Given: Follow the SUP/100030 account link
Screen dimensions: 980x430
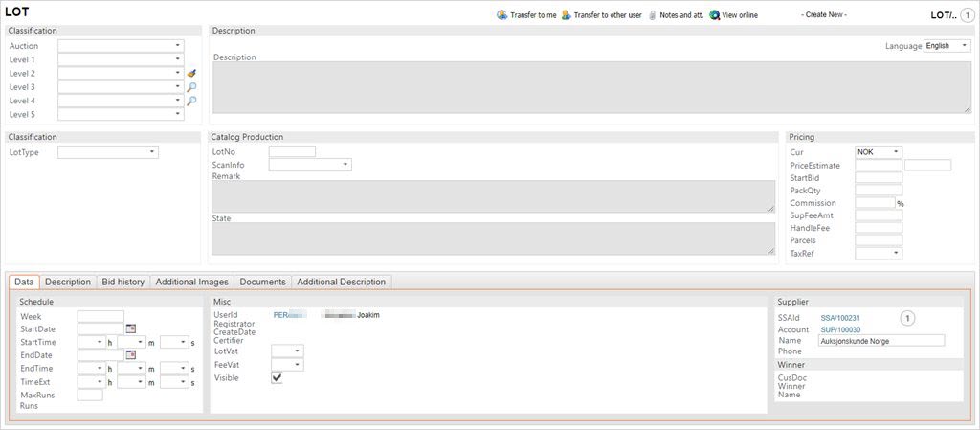Looking at the screenshot, I should tap(840, 329).
